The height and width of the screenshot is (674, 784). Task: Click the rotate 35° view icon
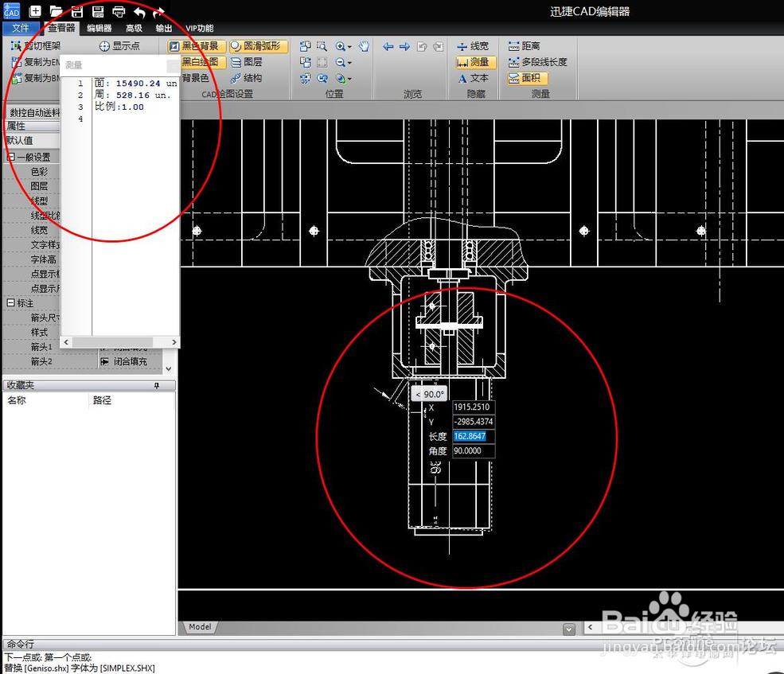305,79
